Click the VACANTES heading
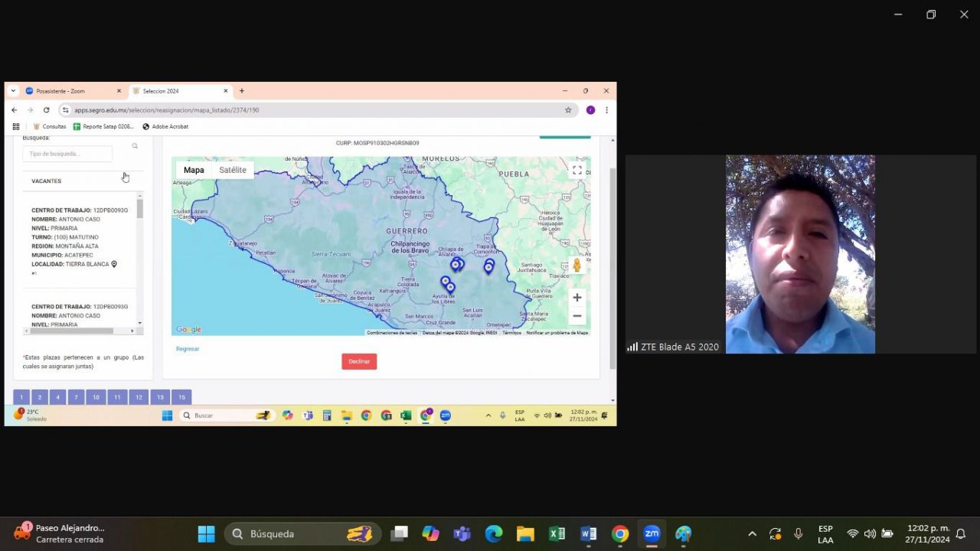This screenshot has width=980, height=551. pyautogui.click(x=46, y=181)
